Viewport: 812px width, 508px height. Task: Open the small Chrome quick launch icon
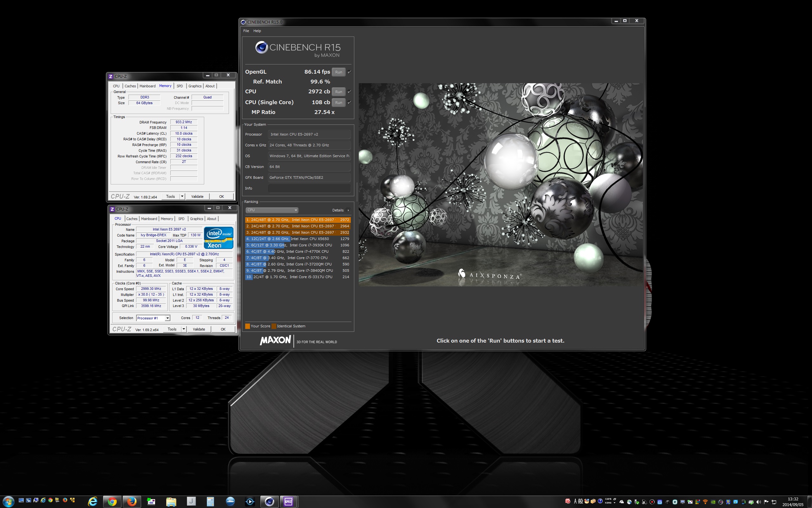point(50,500)
